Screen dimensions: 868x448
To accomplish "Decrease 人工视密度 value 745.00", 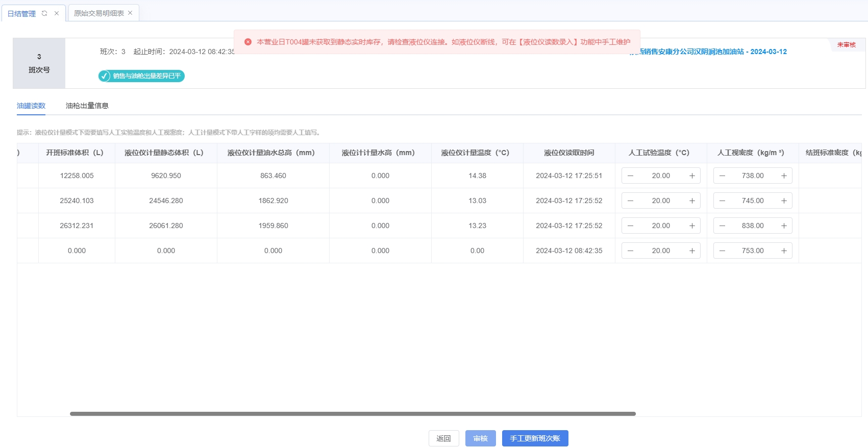I will [722, 201].
